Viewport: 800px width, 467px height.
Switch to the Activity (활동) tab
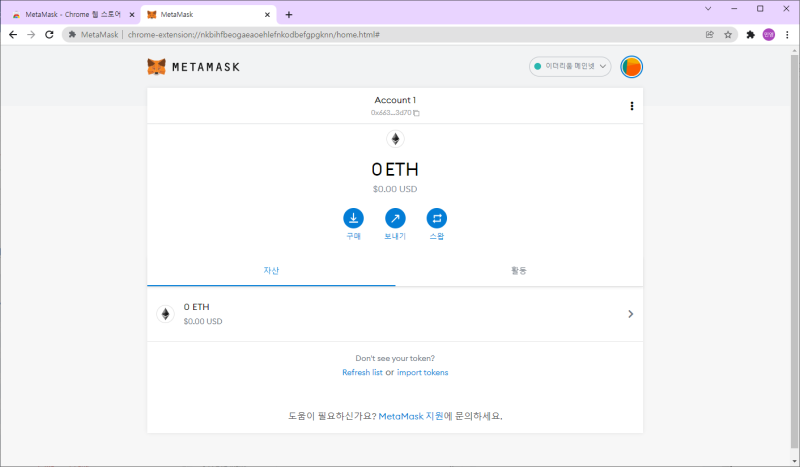(519, 271)
